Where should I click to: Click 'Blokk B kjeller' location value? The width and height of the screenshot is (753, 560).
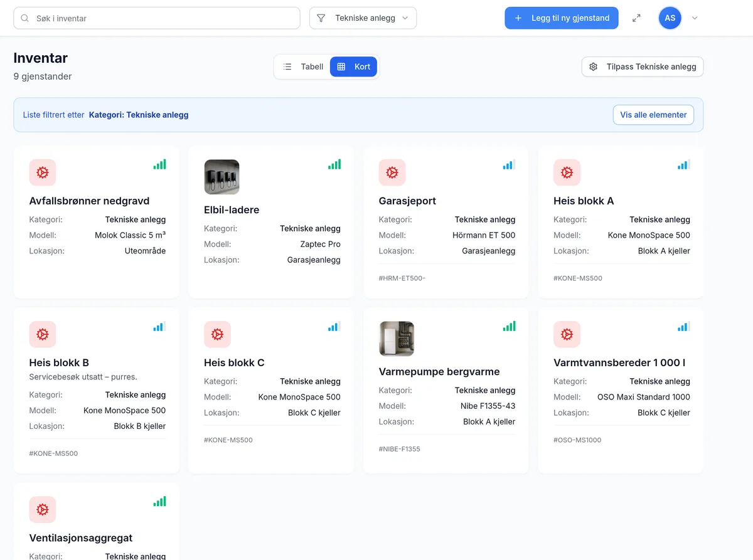pyautogui.click(x=140, y=426)
